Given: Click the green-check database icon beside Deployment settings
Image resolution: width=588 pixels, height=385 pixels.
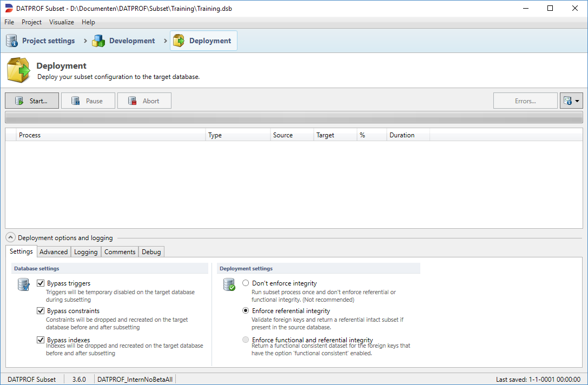Looking at the screenshot, I should pyautogui.click(x=229, y=284).
